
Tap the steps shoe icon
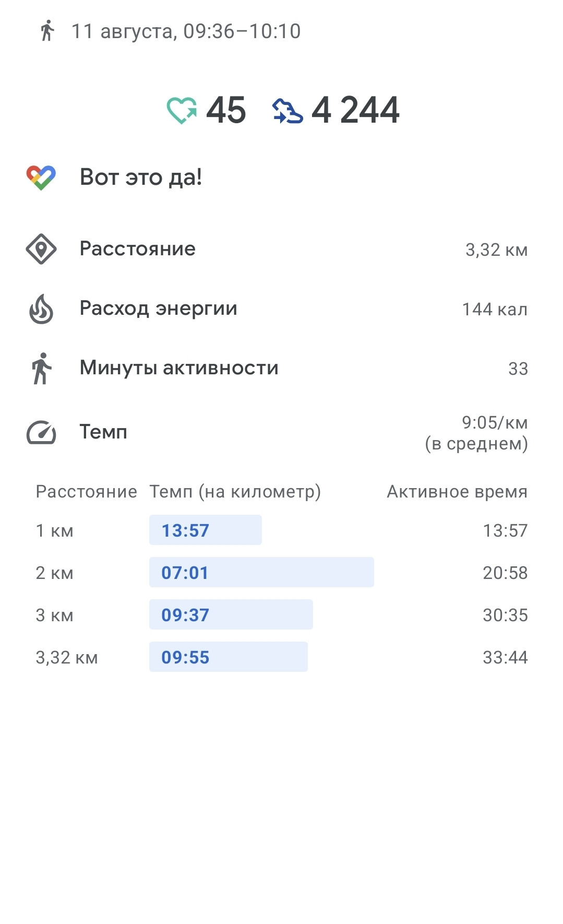click(x=288, y=111)
